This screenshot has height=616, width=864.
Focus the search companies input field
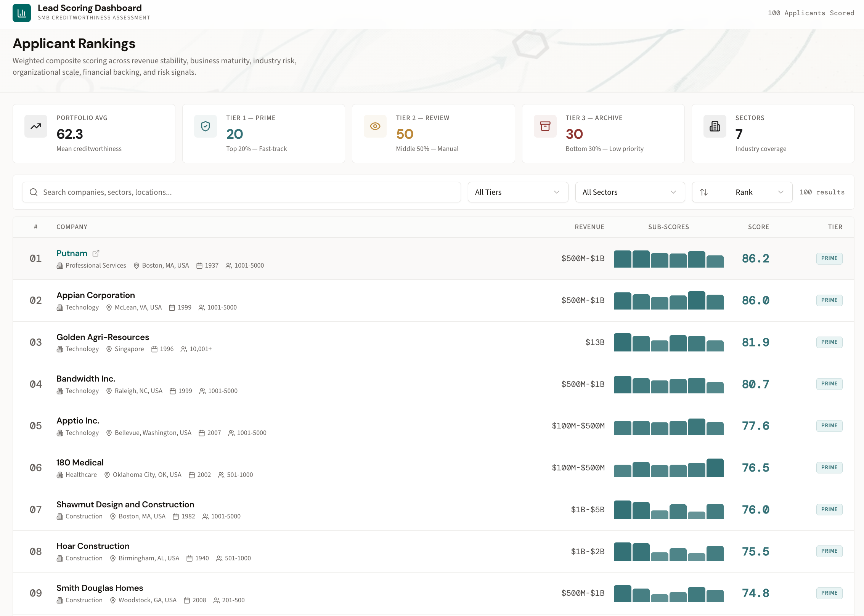click(241, 192)
